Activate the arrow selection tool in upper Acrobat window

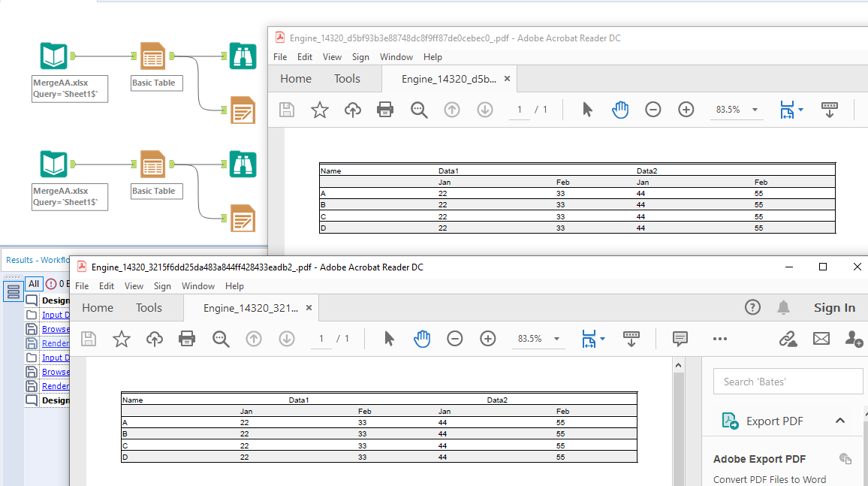click(587, 110)
